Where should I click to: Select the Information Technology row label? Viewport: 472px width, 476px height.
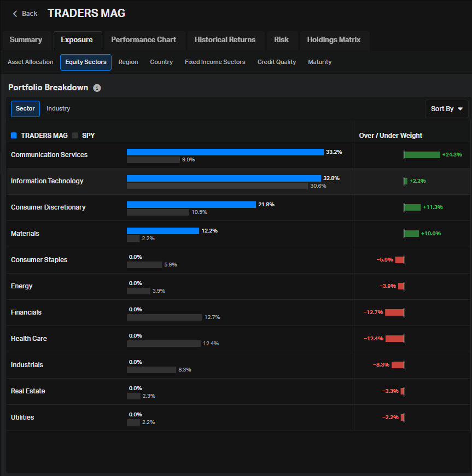47,181
